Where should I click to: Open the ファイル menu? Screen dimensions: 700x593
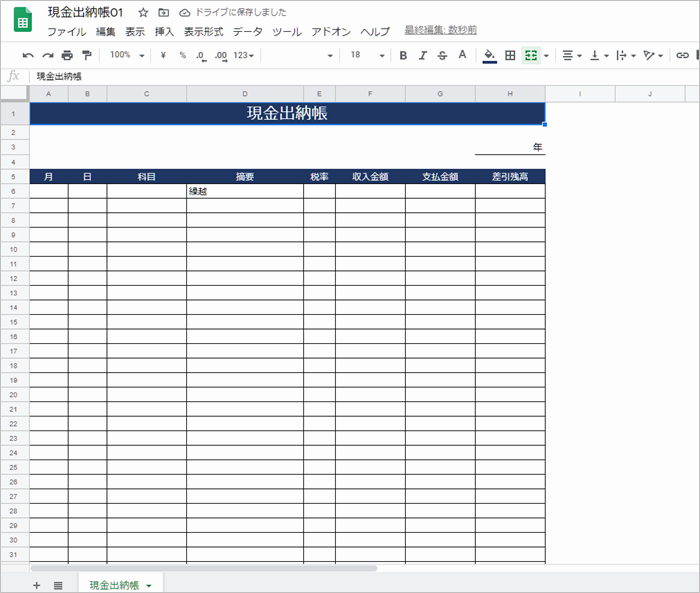(66, 31)
